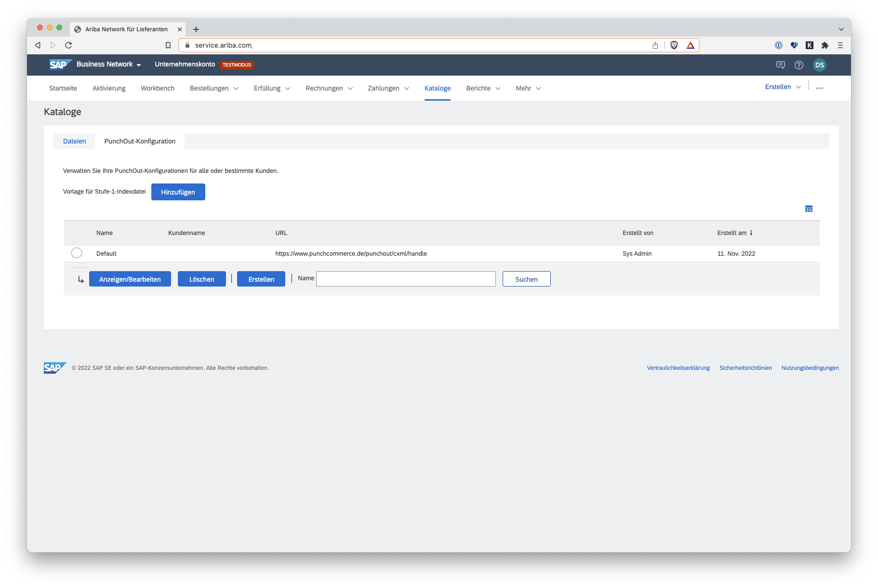Click the Name search input field

(406, 279)
